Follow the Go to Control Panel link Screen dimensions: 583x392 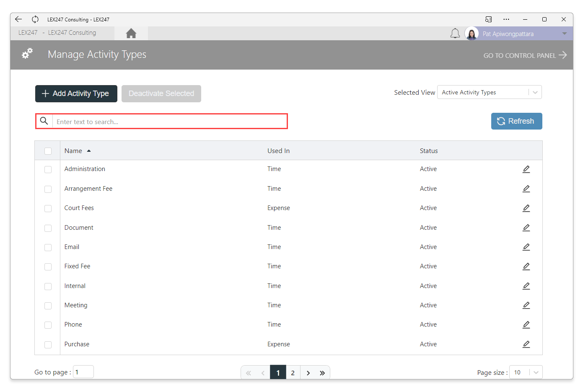(x=525, y=55)
